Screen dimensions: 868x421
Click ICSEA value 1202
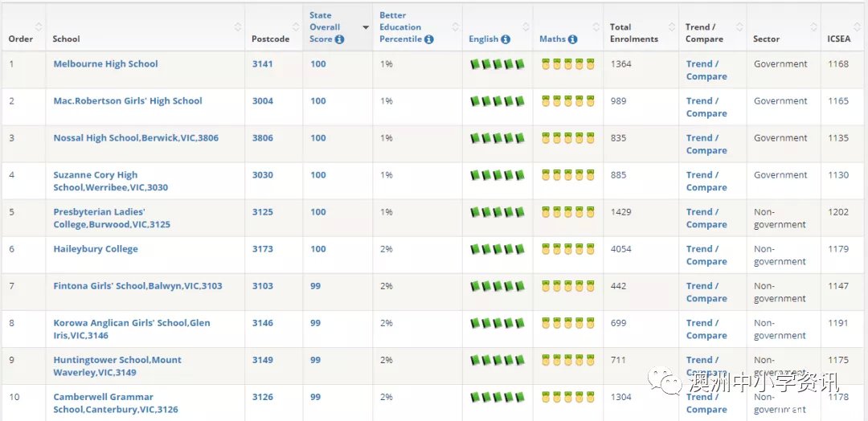[x=838, y=212]
